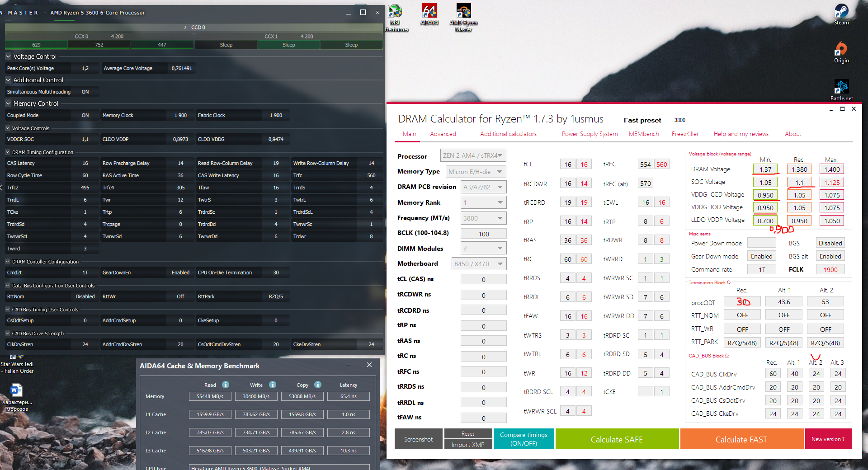Viewport: 868px width, 470px height.
Task: Click the Command rate 1T field
Action: tap(762, 269)
